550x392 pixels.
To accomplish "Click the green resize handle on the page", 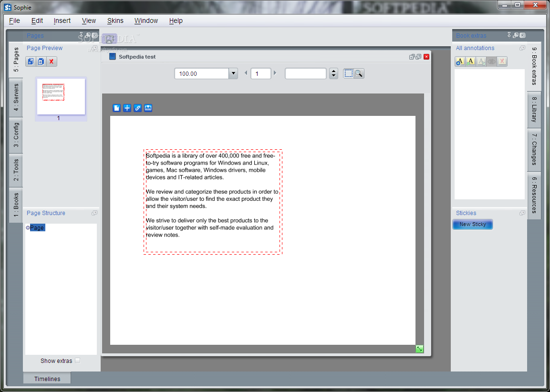I will (419, 349).
